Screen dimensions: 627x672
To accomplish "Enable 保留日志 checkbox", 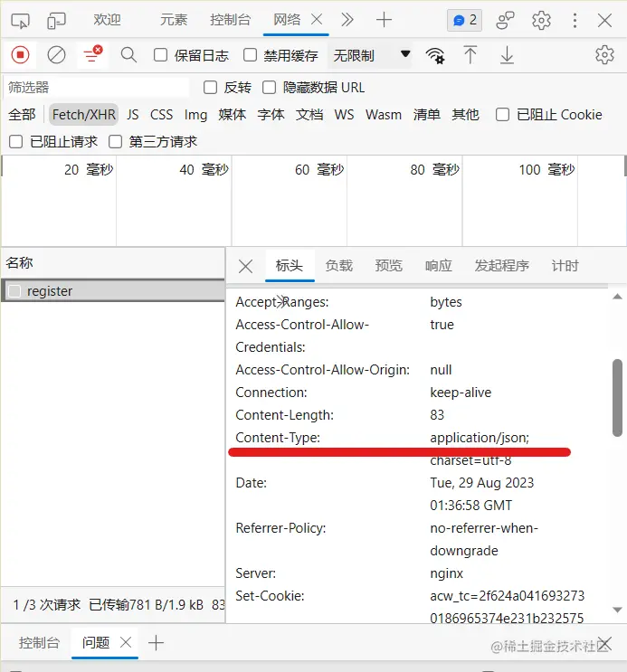I will pos(160,55).
